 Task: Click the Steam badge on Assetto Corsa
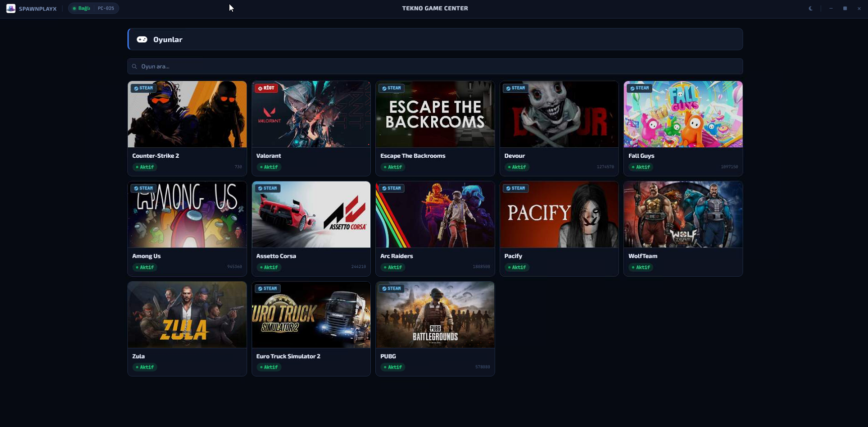[268, 189]
